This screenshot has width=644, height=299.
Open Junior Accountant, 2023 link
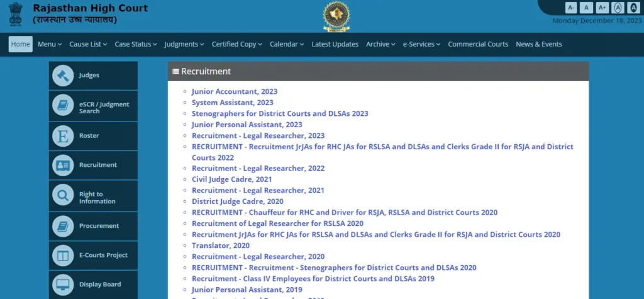(x=235, y=92)
